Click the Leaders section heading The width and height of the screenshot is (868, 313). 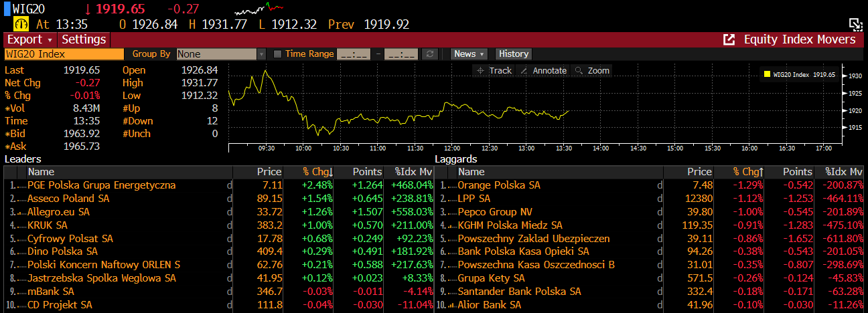(23, 159)
